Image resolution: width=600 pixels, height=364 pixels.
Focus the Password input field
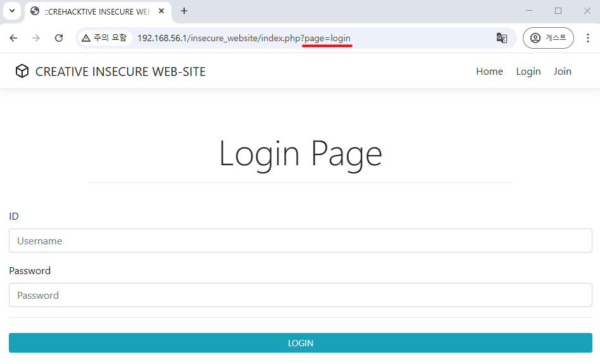pyautogui.click(x=301, y=295)
